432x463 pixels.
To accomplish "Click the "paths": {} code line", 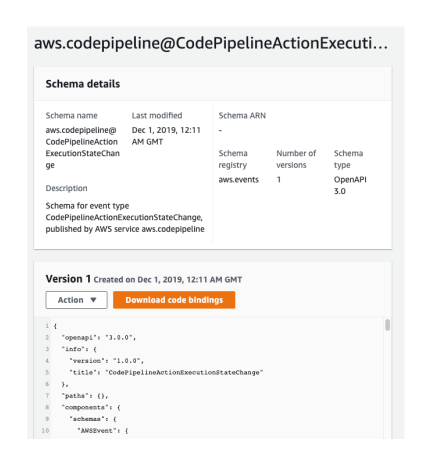I will point(85,396).
